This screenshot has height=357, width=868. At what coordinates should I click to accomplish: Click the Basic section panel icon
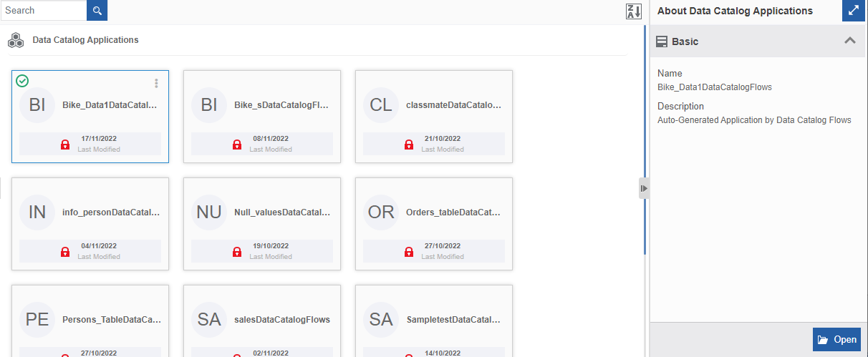point(662,41)
